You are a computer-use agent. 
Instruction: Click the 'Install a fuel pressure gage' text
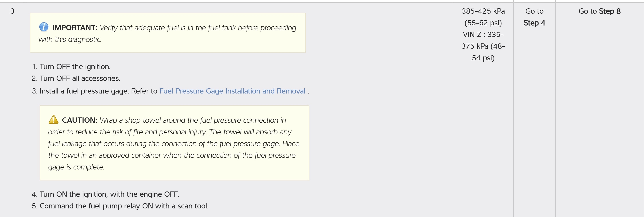click(x=84, y=91)
